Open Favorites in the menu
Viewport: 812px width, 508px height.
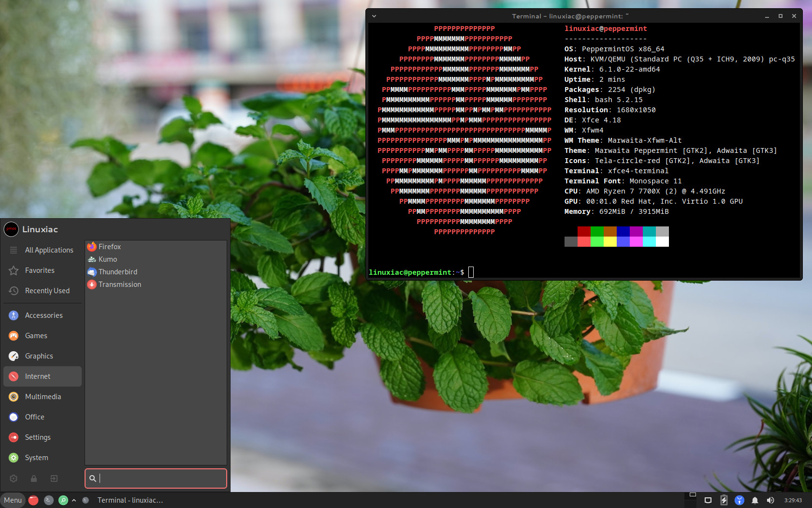(43, 270)
